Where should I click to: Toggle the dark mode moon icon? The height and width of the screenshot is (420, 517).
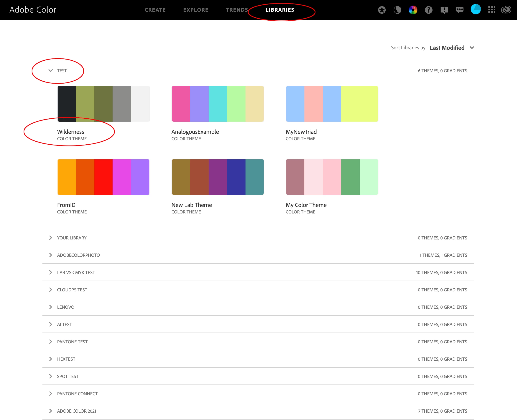click(397, 10)
